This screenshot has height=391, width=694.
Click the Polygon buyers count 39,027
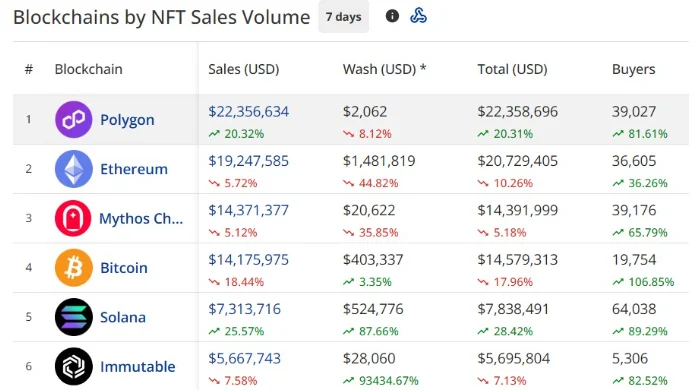click(x=634, y=112)
